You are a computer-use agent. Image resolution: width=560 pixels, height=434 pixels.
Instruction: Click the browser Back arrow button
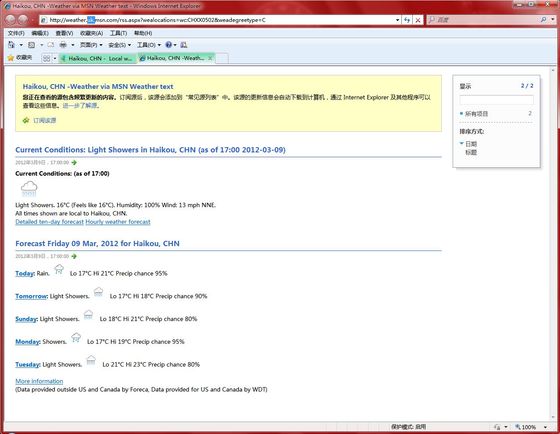click(10, 20)
